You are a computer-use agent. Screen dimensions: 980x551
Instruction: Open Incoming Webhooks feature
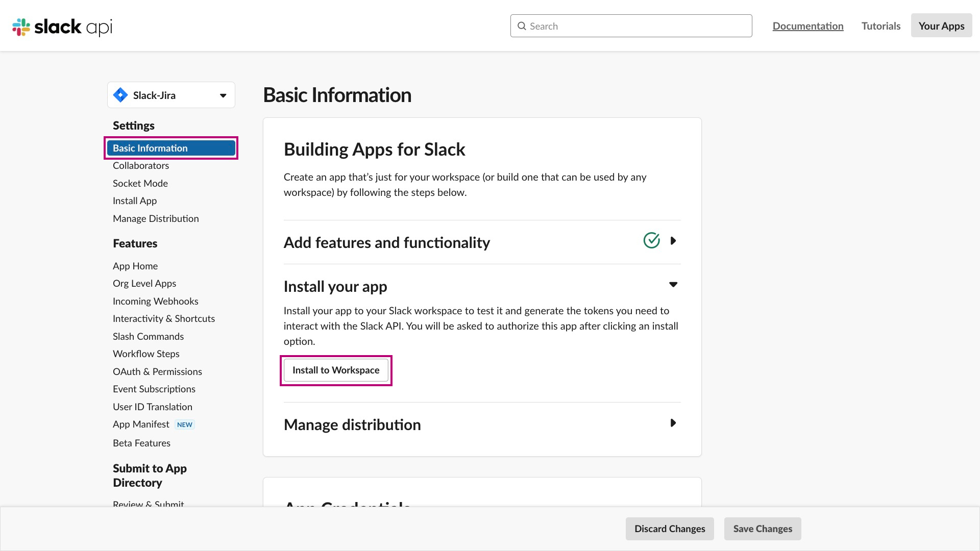[x=156, y=302]
